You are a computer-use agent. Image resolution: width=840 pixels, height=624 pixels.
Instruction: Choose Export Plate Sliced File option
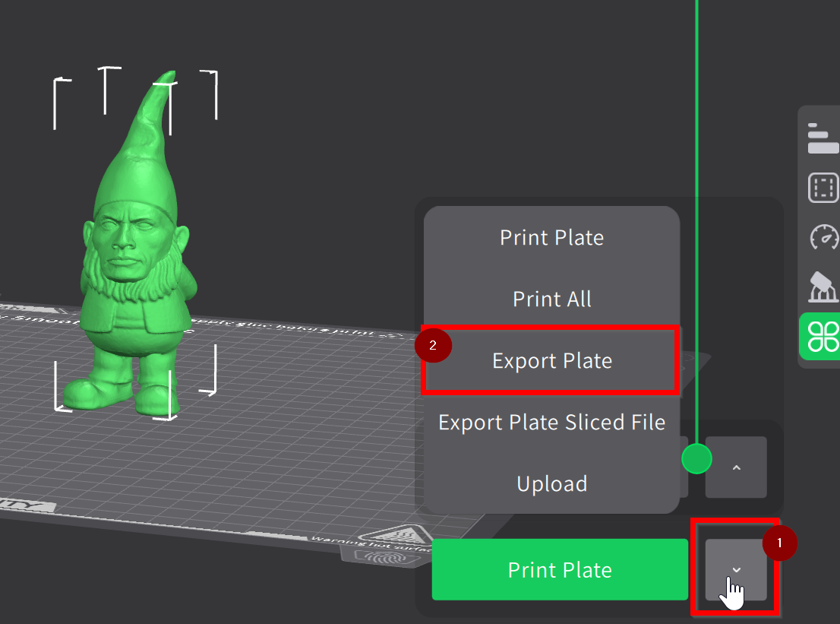[551, 423]
